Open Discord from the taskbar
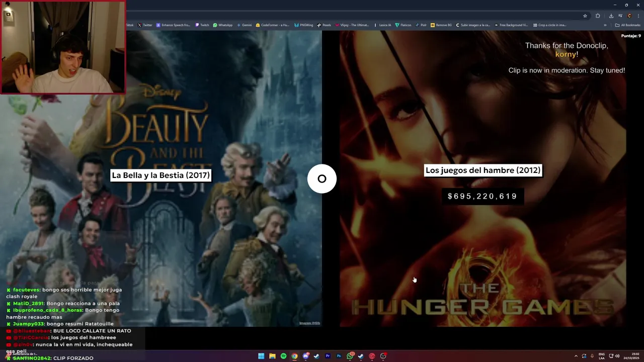Viewport: 644px width, 362px height. [x=305, y=356]
